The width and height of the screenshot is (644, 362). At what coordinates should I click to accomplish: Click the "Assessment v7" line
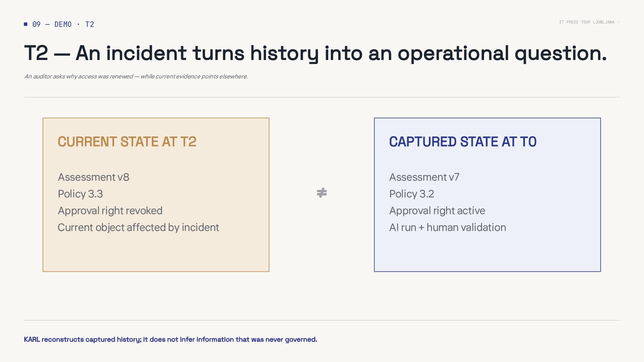click(424, 177)
